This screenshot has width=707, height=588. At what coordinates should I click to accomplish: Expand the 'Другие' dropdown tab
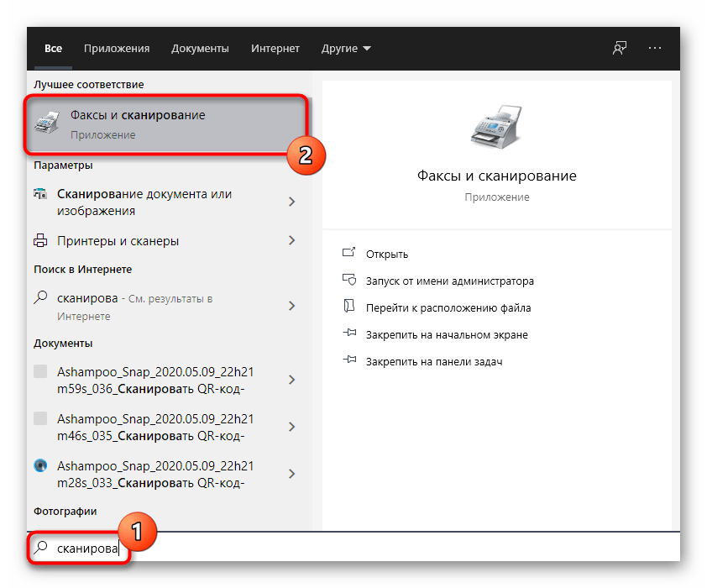[x=347, y=49]
